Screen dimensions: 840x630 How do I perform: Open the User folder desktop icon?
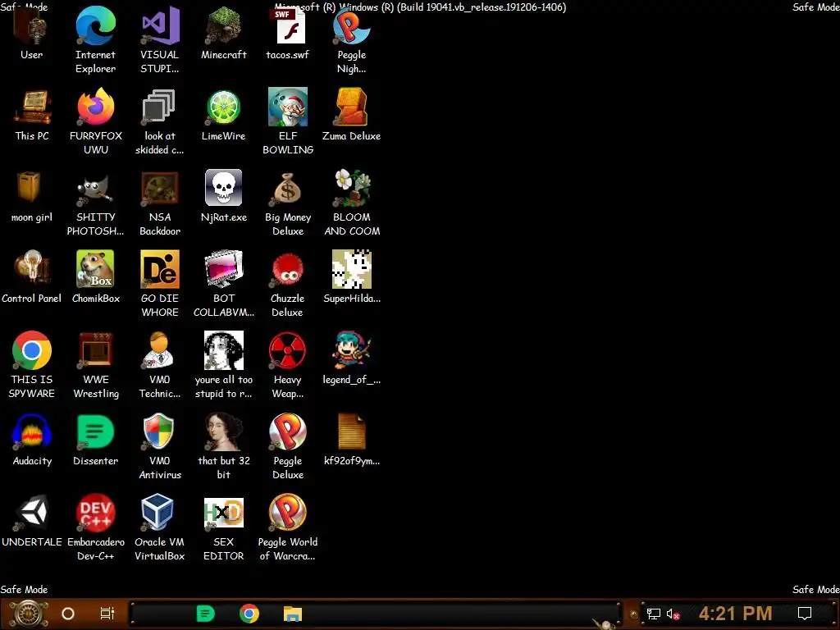pos(32,27)
